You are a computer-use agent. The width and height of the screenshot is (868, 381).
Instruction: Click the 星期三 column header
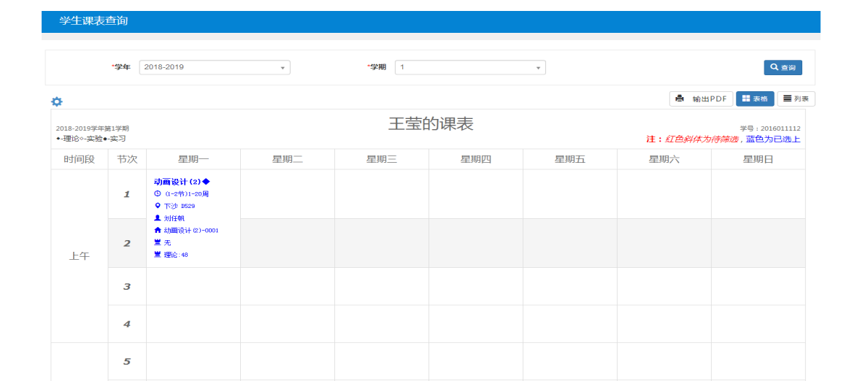381,160
